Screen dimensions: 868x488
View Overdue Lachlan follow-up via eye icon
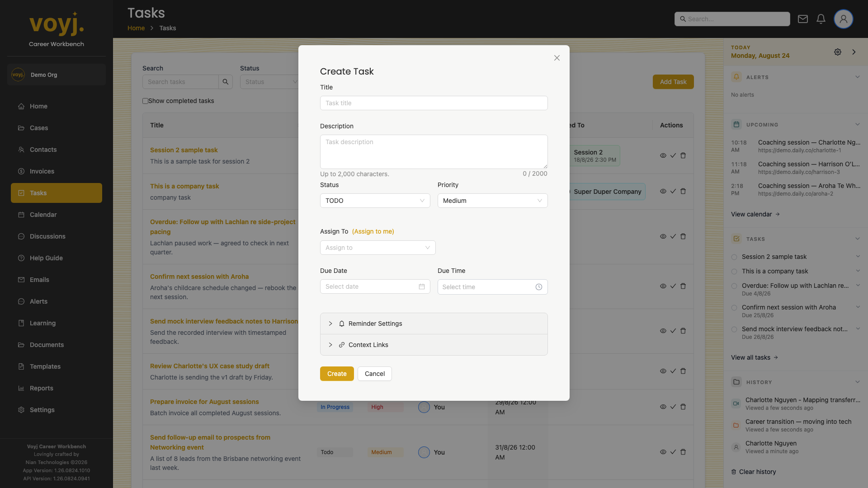coord(663,236)
